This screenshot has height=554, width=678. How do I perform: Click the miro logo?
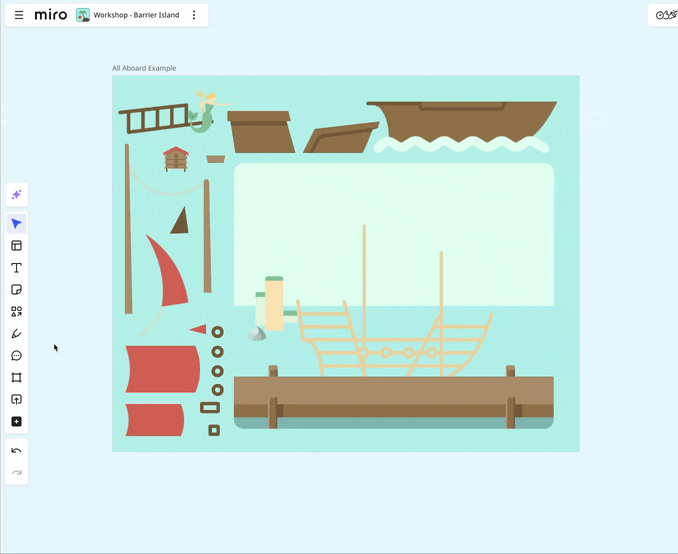tap(51, 15)
